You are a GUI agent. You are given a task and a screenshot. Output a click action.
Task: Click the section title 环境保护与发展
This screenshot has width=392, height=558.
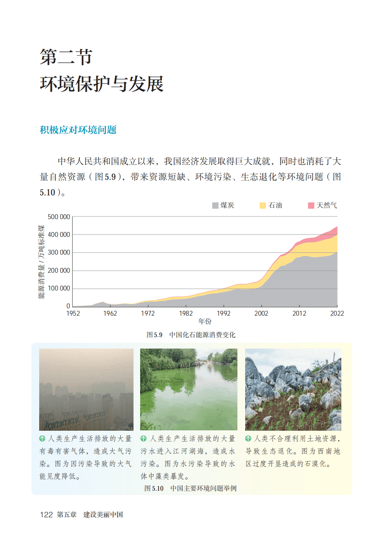102,84
